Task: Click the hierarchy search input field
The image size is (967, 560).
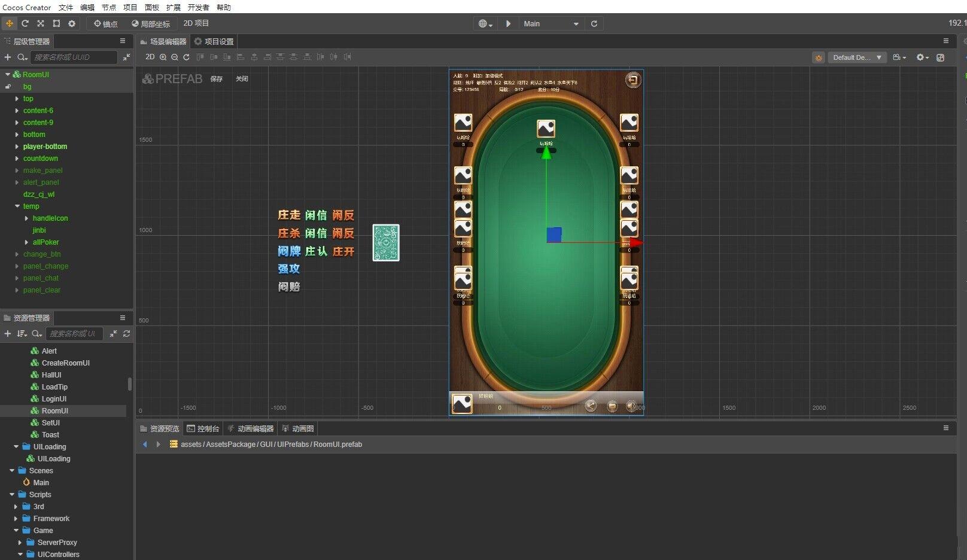Action: click(74, 57)
